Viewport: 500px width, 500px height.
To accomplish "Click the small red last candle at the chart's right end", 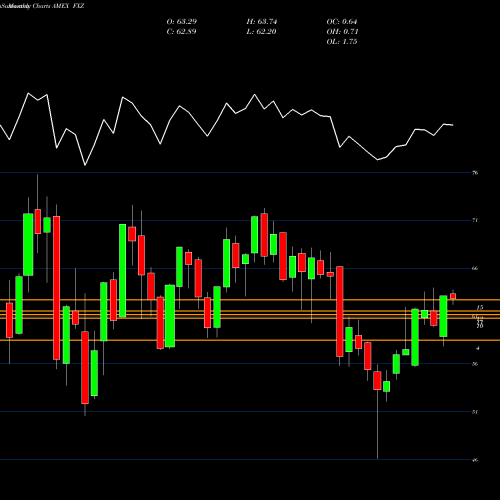I will coord(453,296).
